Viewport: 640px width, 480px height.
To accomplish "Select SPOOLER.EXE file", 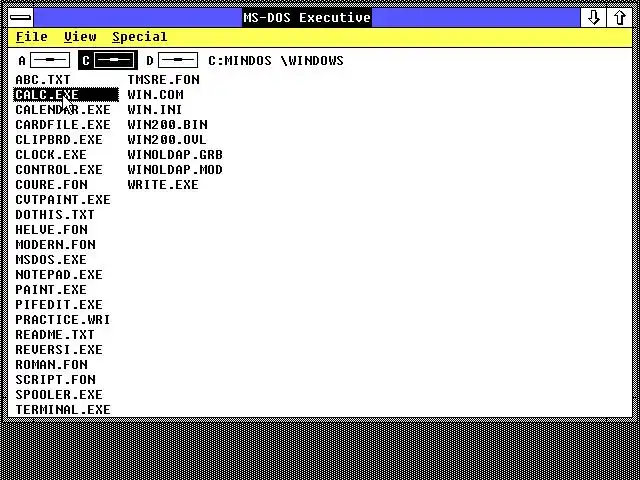I will (59, 395).
